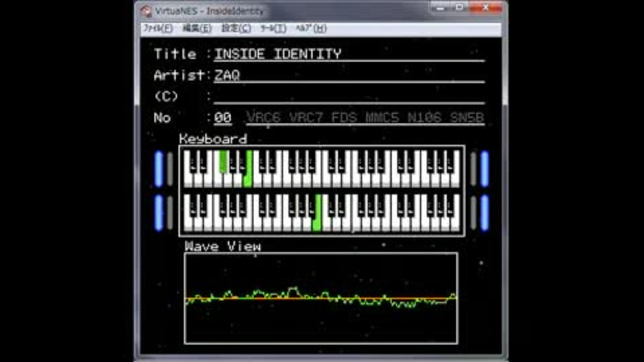The image size is (644, 362).
Task: Click the title text INSIDE IDENTITY
Action: tap(278, 54)
